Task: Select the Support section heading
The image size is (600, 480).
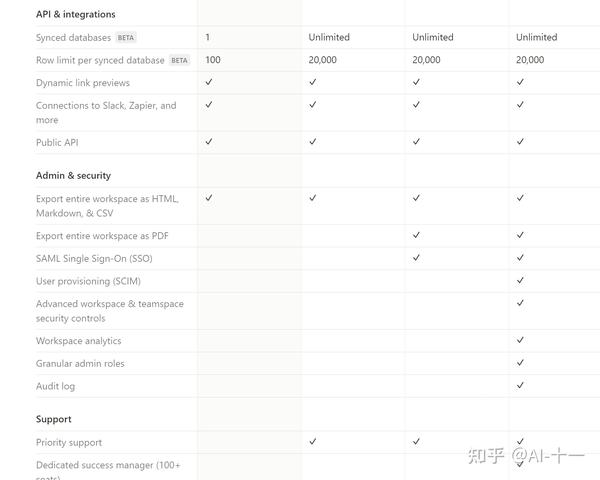Action: click(x=54, y=419)
